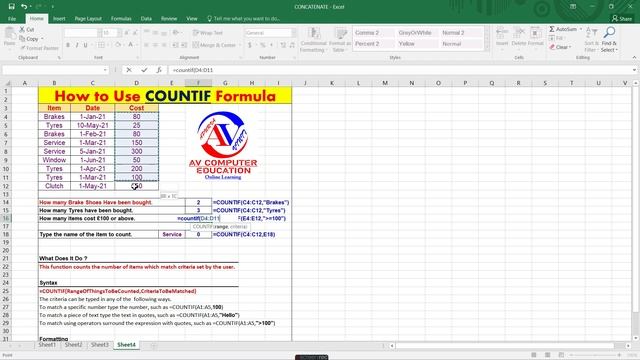Image resolution: width=640 pixels, height=360 pixels.
Task: Expand the formula bar
Action: (634, 70)
